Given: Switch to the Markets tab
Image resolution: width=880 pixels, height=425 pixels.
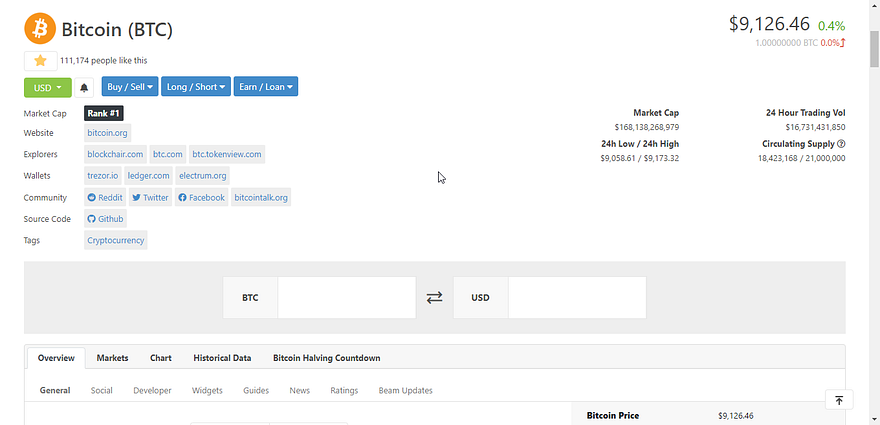Looking at the screenshot, I should [112, 358].
